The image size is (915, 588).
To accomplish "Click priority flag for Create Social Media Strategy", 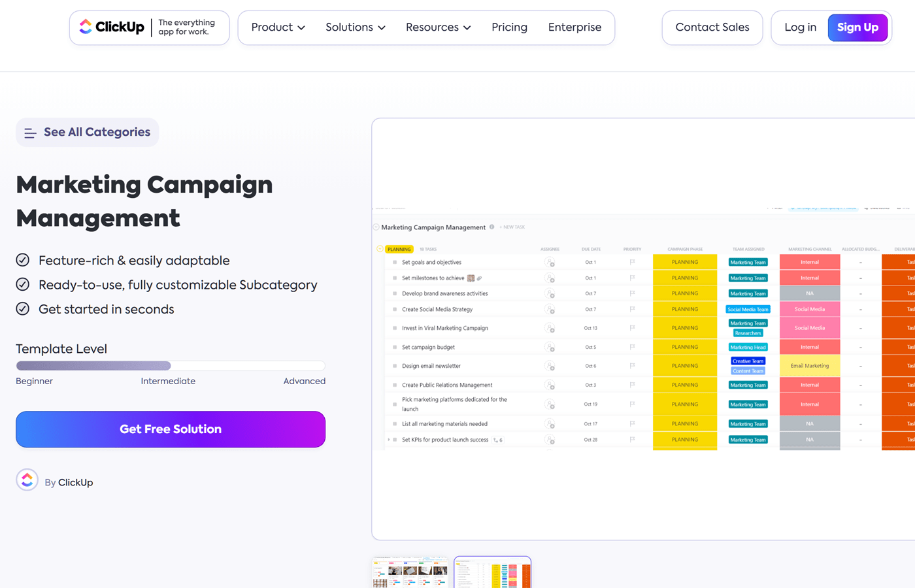I will point(632,310).
